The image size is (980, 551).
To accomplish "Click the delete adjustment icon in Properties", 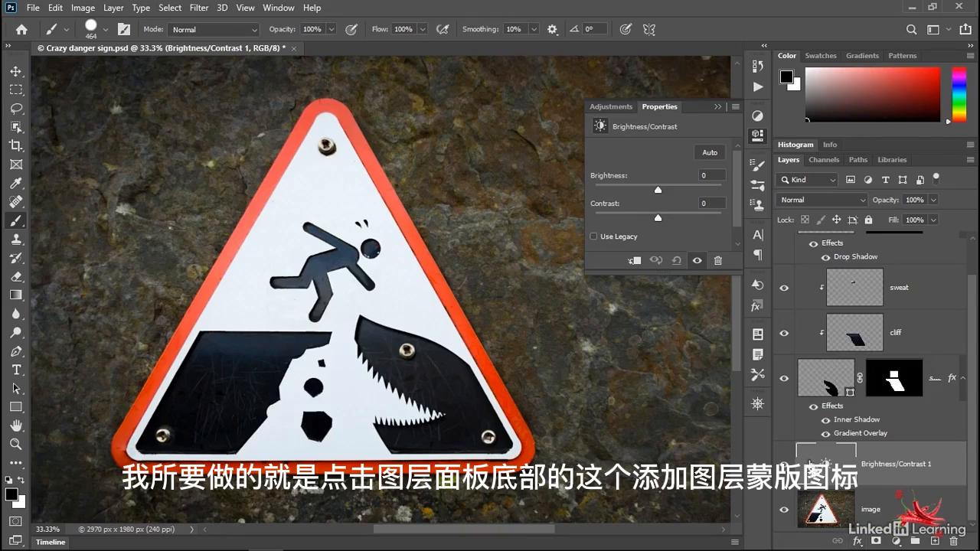I will point(717,260).
